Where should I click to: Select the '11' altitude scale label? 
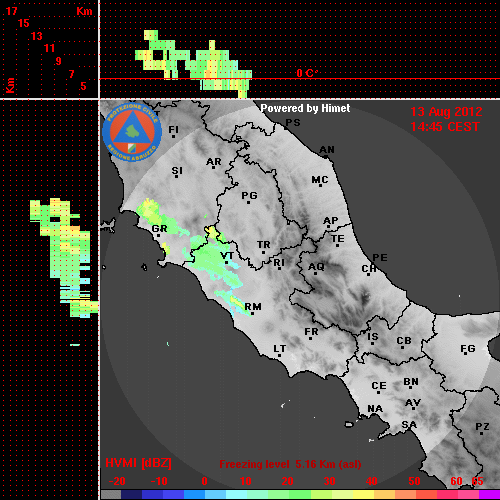[49, 48]
